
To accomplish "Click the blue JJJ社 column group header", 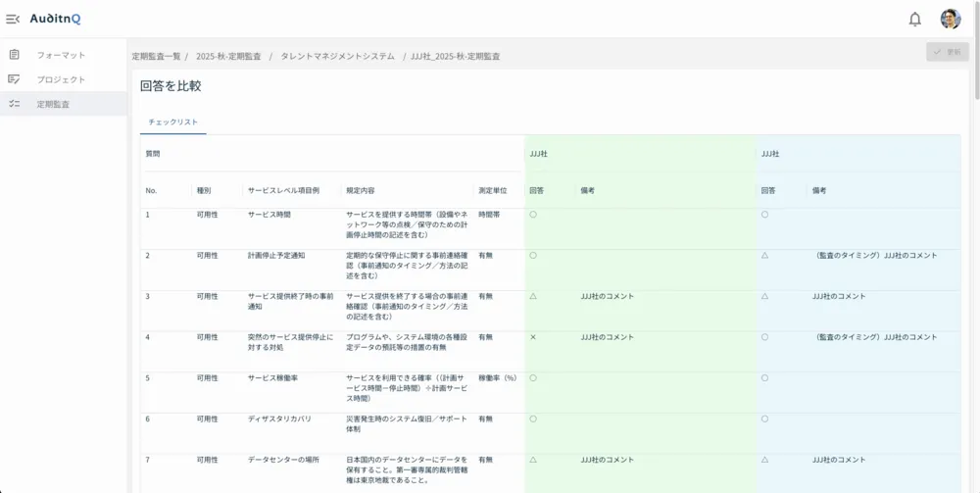I will pos(770,154).
